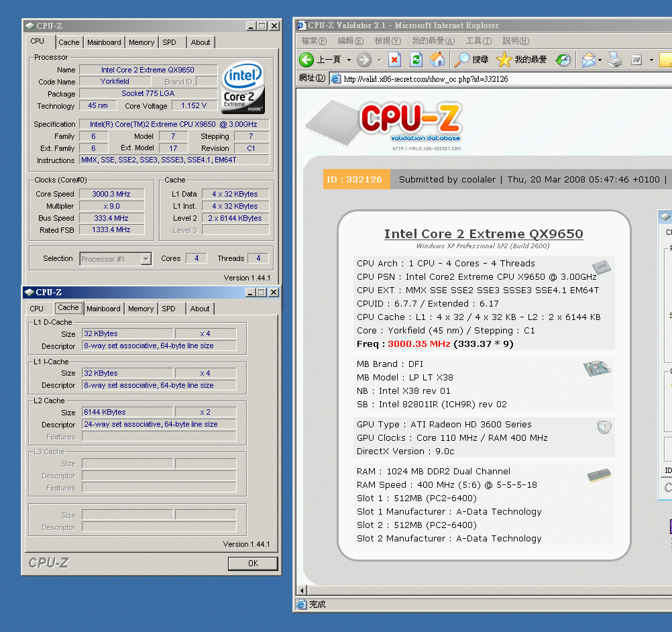672x632 pixels.
Task: Open the IE History clock icon
Action: tap(563, 60)
